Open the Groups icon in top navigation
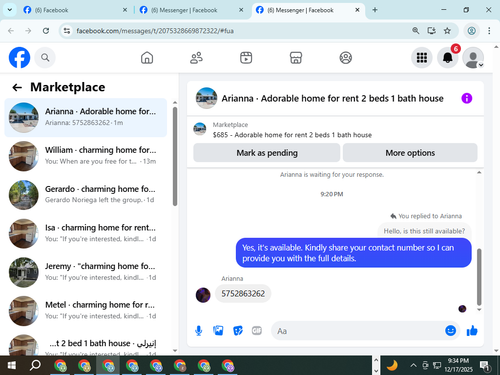Screen dimensions: 500x375 [x=346, y=58]
